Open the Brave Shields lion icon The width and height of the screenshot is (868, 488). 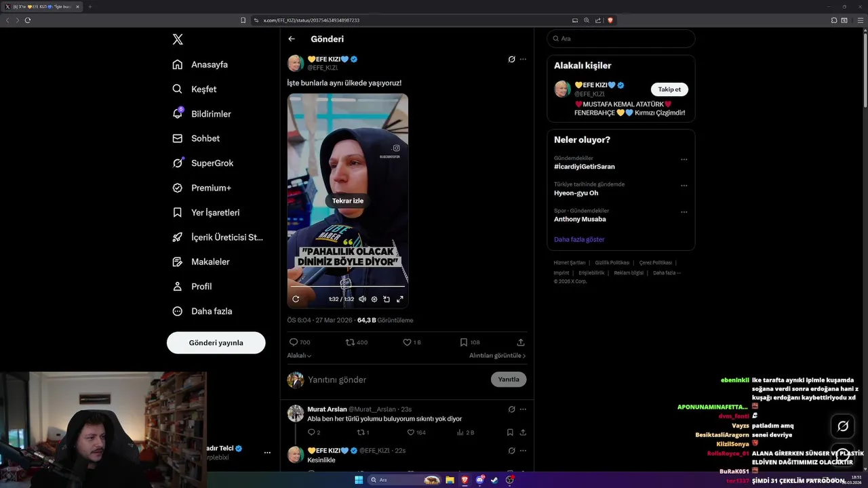click(x=610, y=20)
